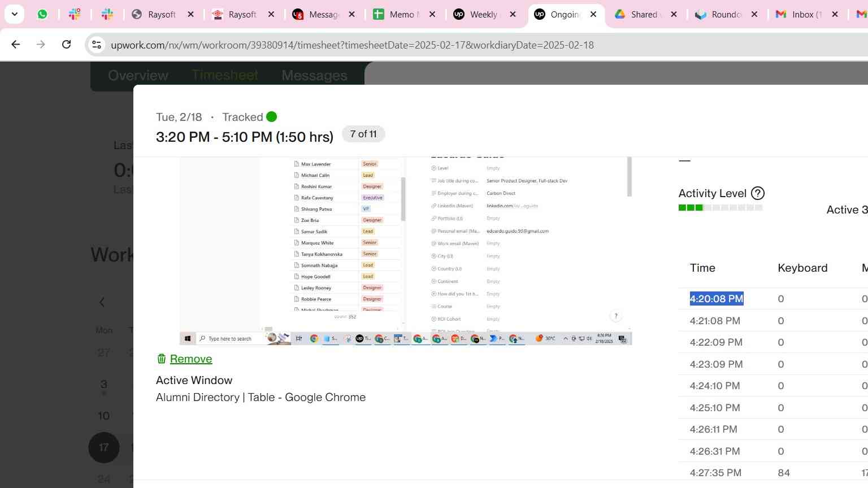The height and width of the screenshot is (488, 868).
Task: Open the second pinned Slack tab
Action: coord(107,14)
